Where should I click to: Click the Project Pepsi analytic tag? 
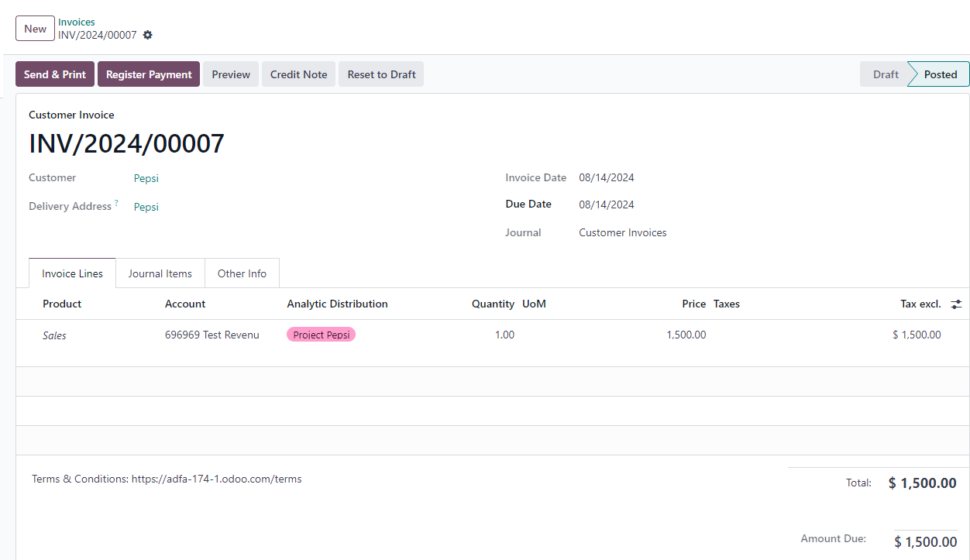click(322, 335)
